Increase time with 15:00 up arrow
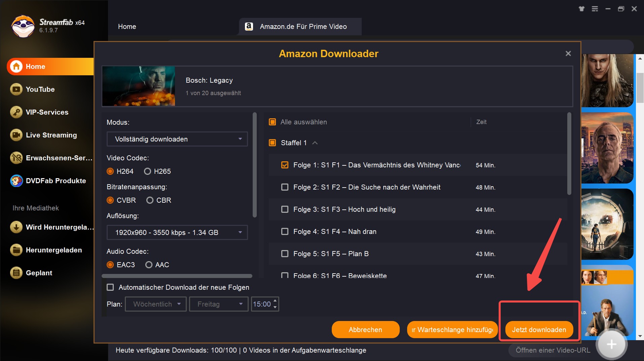644x361 pixels. 275,301
